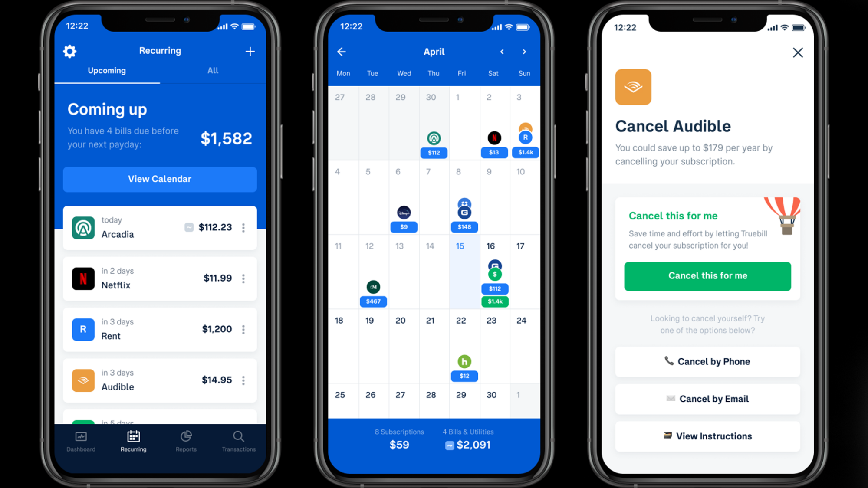868x488 pixels.
Task: Click the View Calendar button
Action: click(159, 179)
